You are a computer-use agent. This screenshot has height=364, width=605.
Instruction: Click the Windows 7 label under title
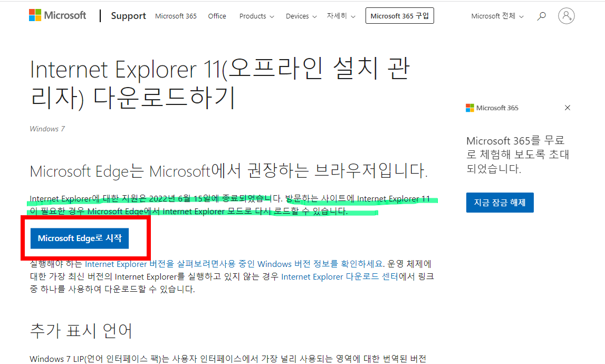[47, 129]
